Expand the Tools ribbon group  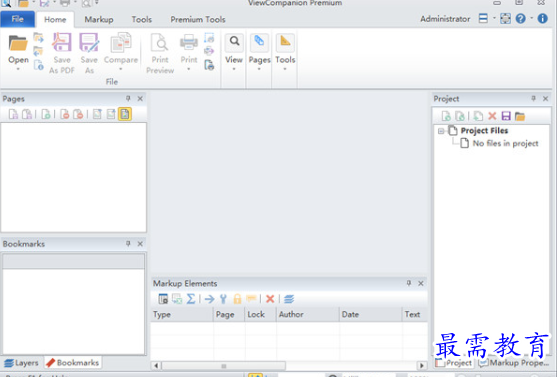pyautogui.click(x=285, y=53)
